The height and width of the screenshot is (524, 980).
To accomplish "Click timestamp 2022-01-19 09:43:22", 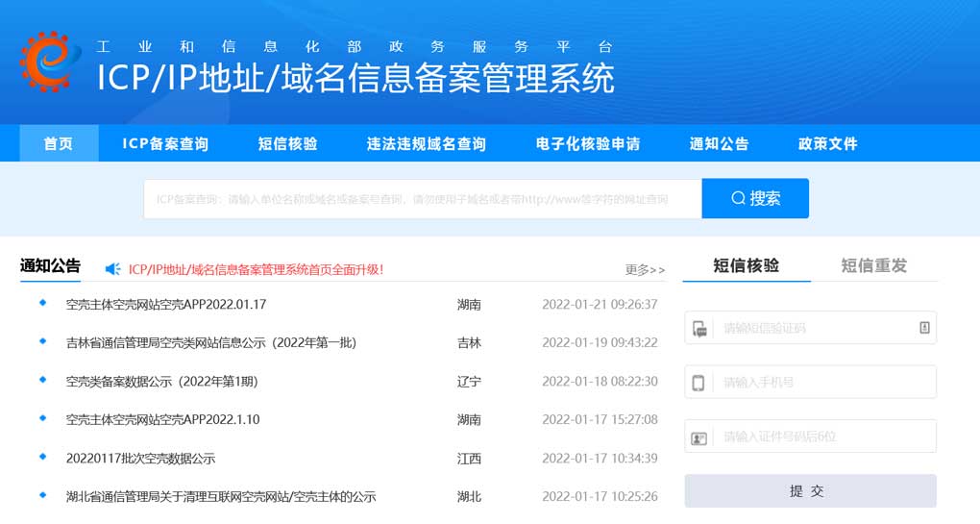I will (600, 342).
